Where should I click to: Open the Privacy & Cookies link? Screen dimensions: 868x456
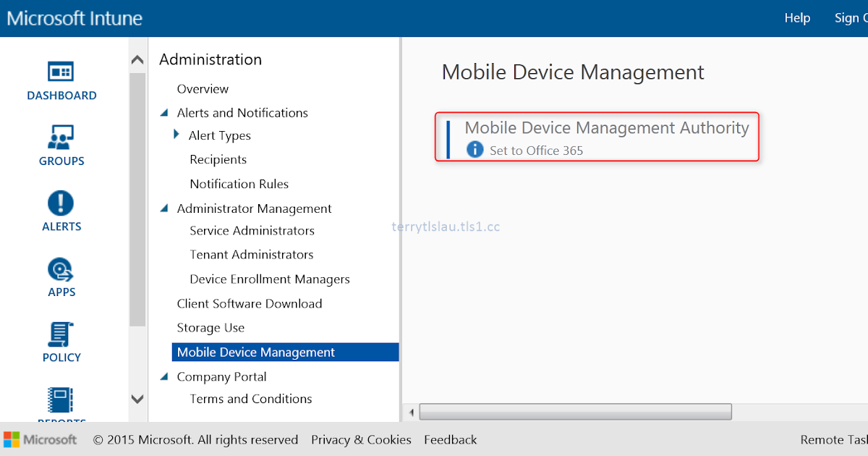(361, 439)
